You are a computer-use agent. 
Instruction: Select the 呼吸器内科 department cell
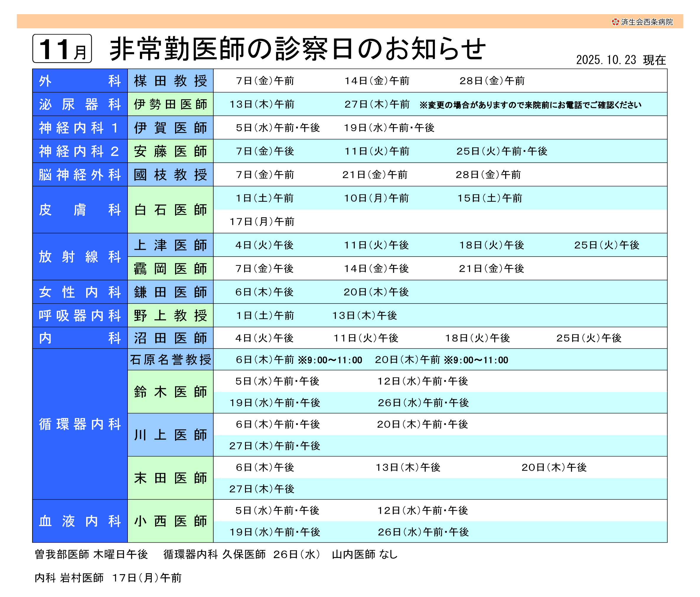click(80, 316)
